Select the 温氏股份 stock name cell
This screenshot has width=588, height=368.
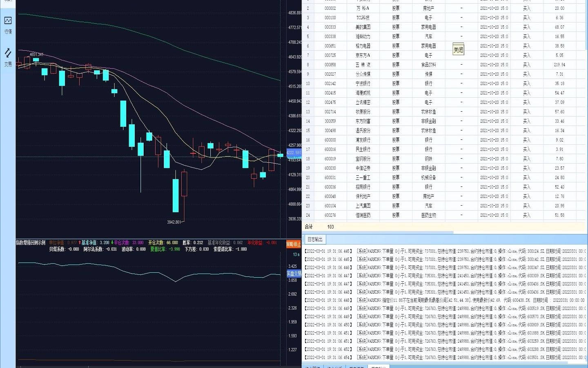click(x=363, y=130)
